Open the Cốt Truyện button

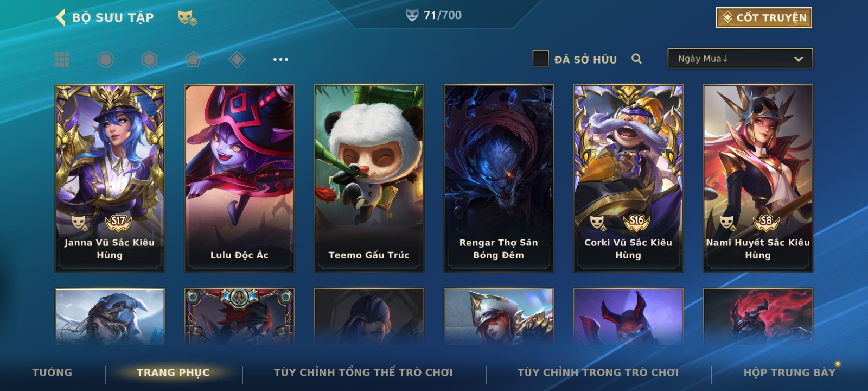[764, 17]
